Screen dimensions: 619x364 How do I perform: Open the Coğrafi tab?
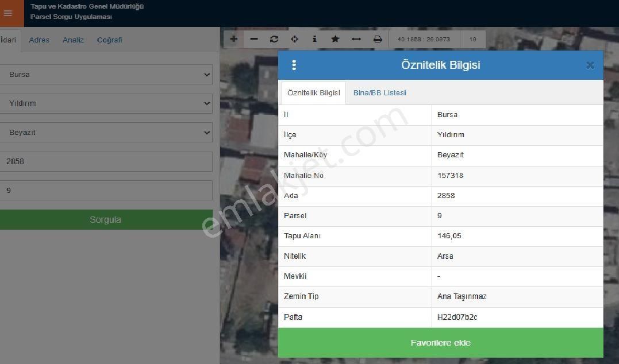tap(109, 40)
